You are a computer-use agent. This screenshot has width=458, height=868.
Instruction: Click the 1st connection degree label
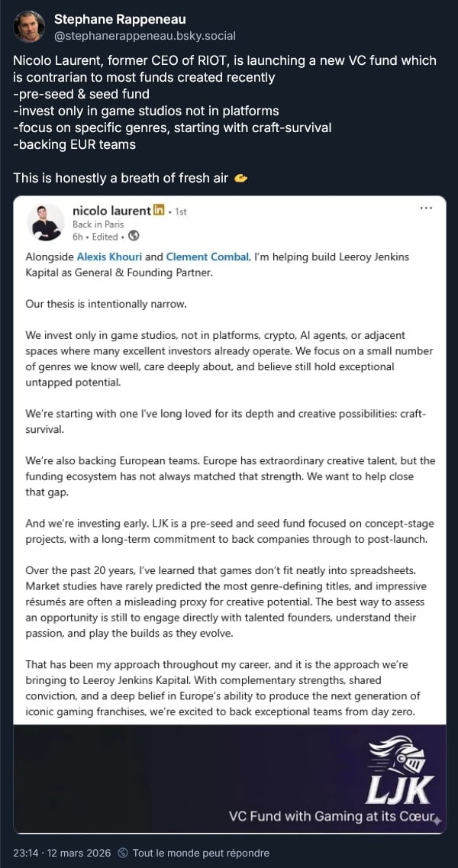tap(181, 211)
